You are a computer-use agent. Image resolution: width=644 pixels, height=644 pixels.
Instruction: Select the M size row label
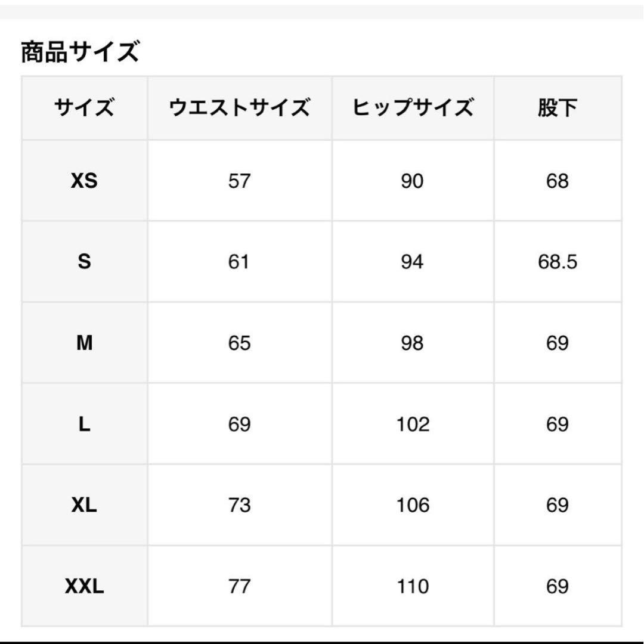pos(84,343)
